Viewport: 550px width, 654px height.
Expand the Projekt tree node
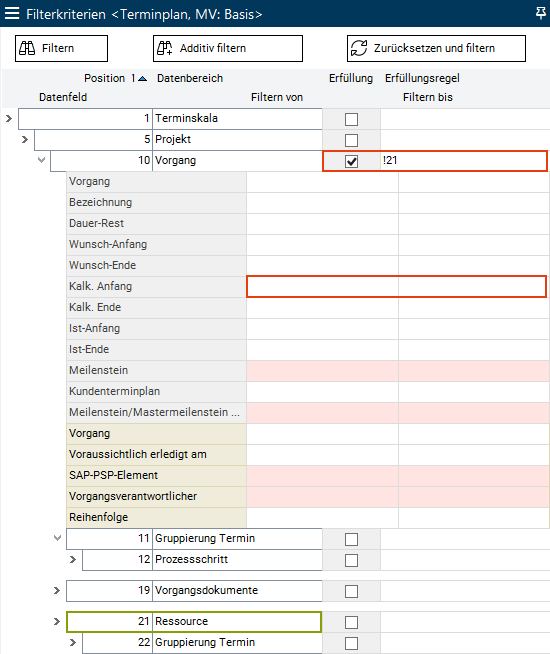coord(25,139)
